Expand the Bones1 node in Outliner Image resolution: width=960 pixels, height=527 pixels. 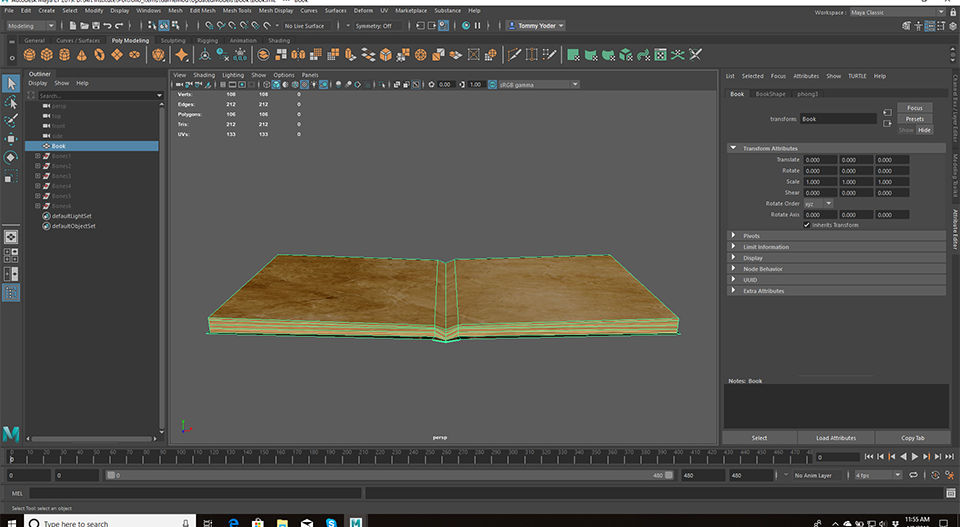point(38,156)
